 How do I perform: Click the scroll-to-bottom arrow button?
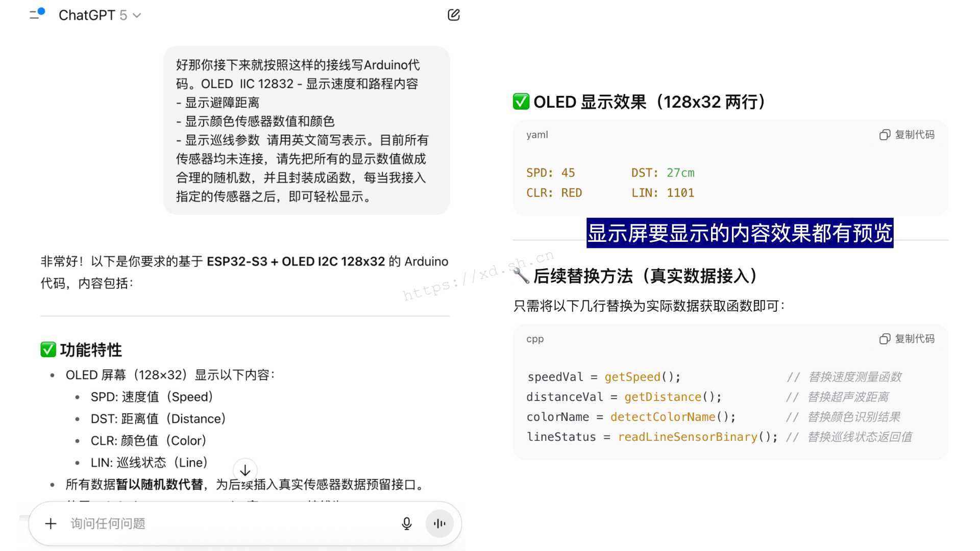(x=245, y=470)
